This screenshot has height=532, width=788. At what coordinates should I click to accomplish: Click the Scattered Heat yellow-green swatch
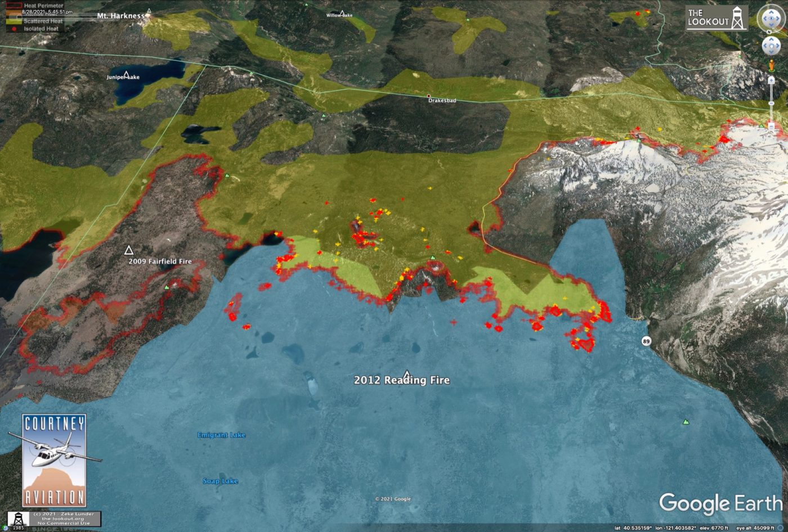pyautogui.click(x=14, y=21)
